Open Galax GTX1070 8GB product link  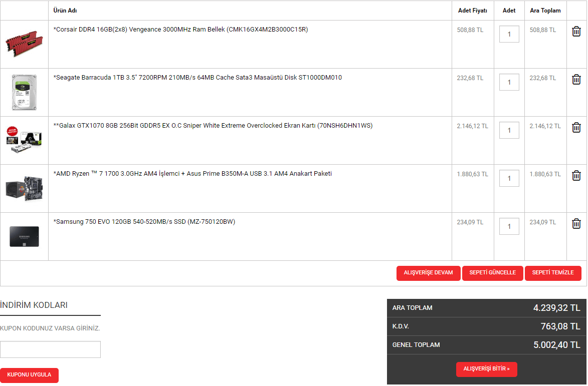pos(213,126)
